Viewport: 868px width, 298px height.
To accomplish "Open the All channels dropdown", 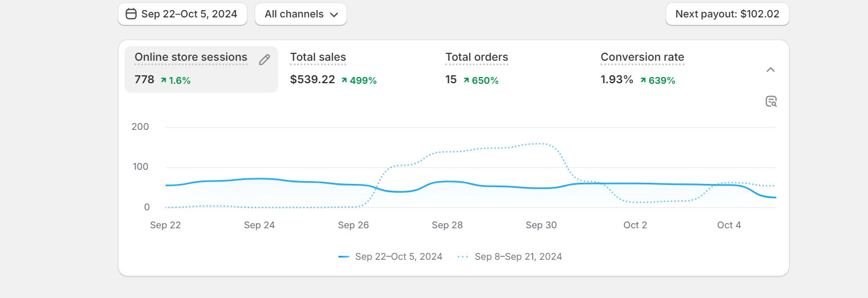I will pos(301,14).
